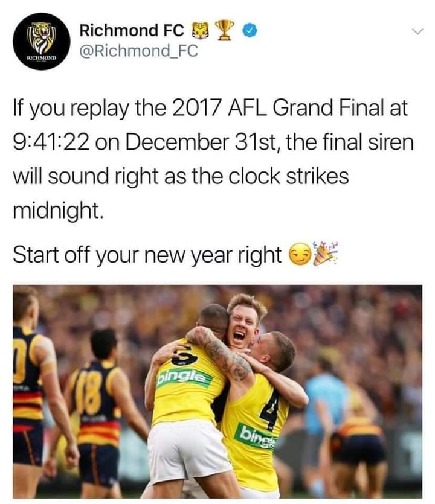Click the trophy emoji in the display name
This screenshot has height=504, width=435.
[x=225, y=30]
